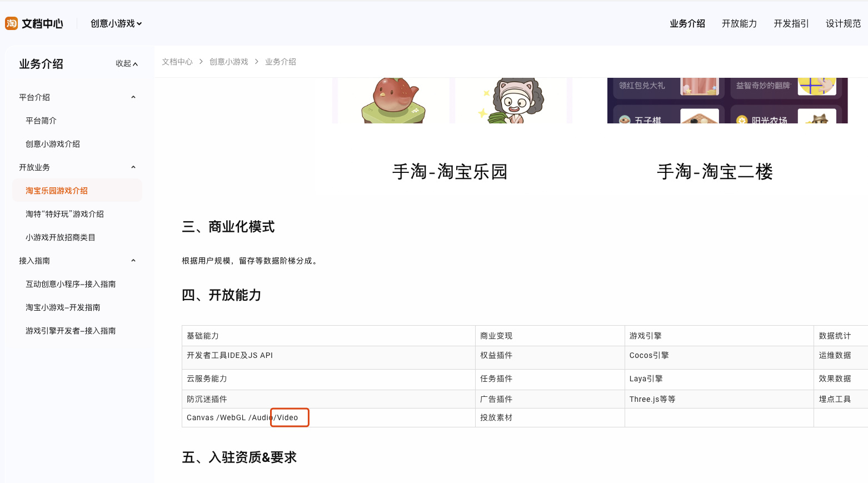The image size is (868, 483).
Task: Go to 创意小游戏 in the breadcrumb
Action: point(229,62)
